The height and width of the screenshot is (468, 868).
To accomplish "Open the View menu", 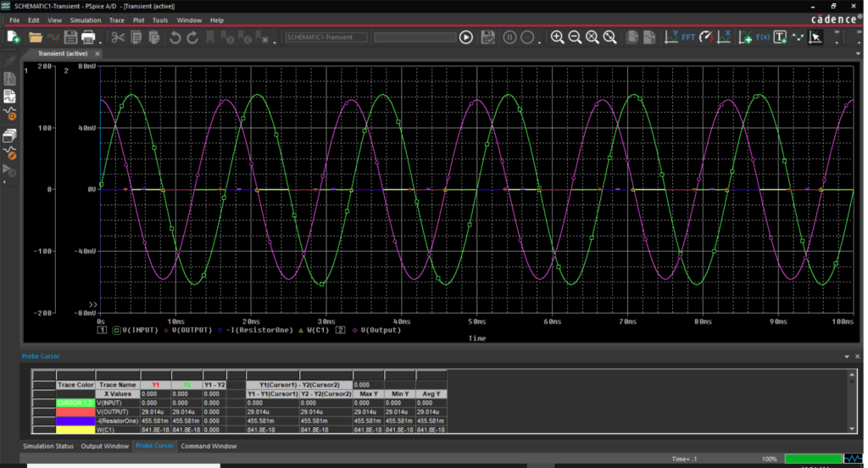I will (55, 20).
